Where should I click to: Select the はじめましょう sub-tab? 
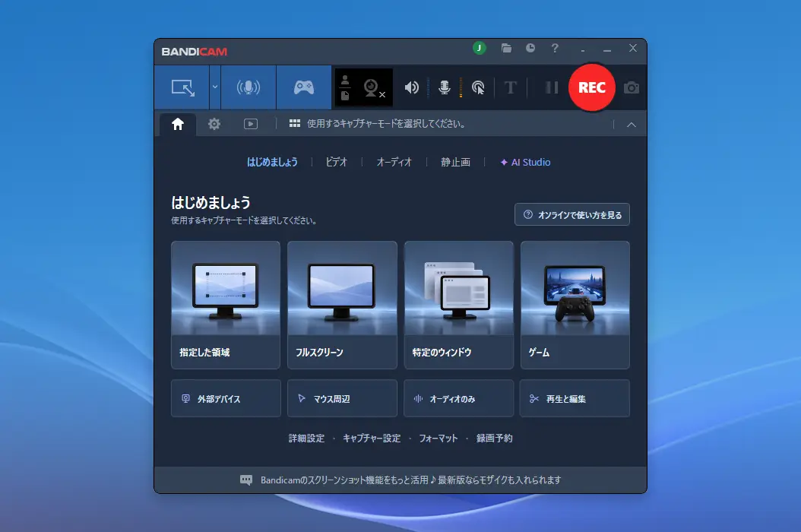coord(272,162)
